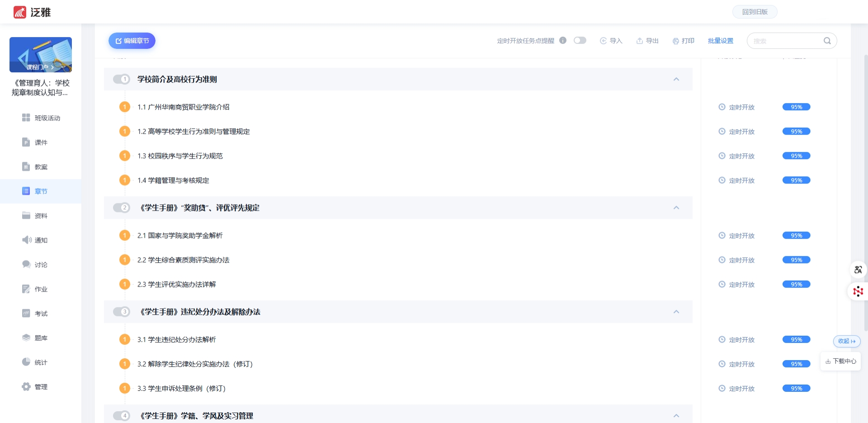Toggle the 定时开放任务点提醒 switch
868x423 pixels.
point(580,40)
